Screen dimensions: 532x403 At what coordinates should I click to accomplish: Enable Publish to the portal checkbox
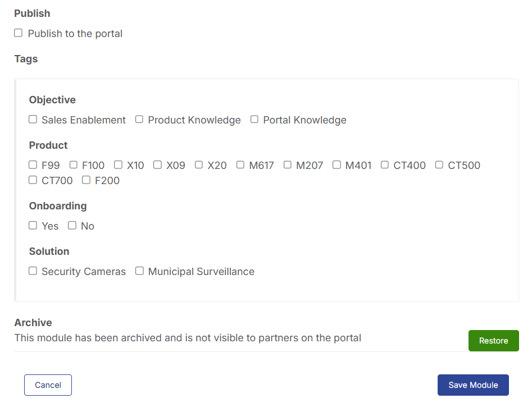click(x=19, y=33)
